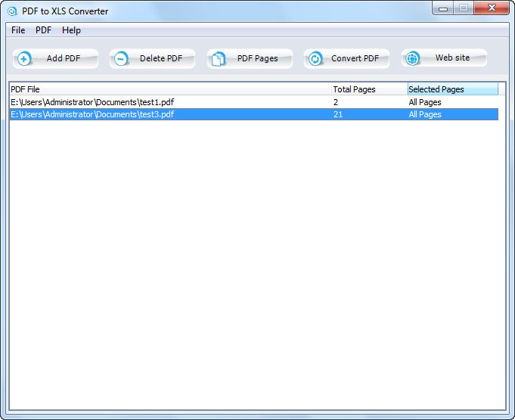Open the File menu
The image size is (515, 420).
[x=18, y=30]
